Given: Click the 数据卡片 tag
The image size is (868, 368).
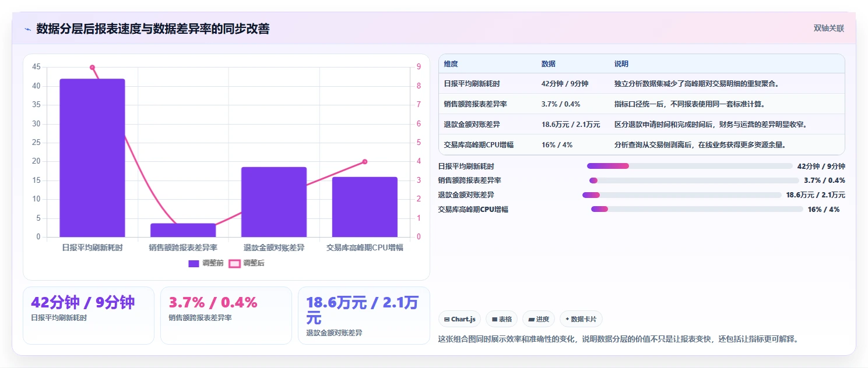Looking at the screenshot, I should pos(581,319).
